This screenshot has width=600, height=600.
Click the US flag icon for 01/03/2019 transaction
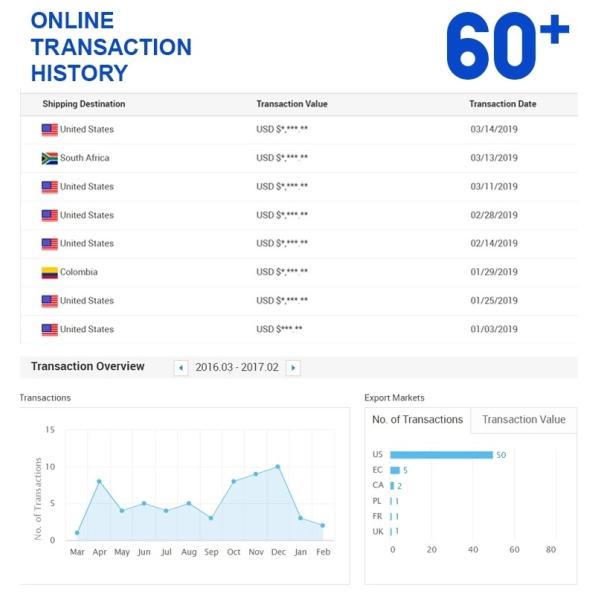[x=49, y=330]
